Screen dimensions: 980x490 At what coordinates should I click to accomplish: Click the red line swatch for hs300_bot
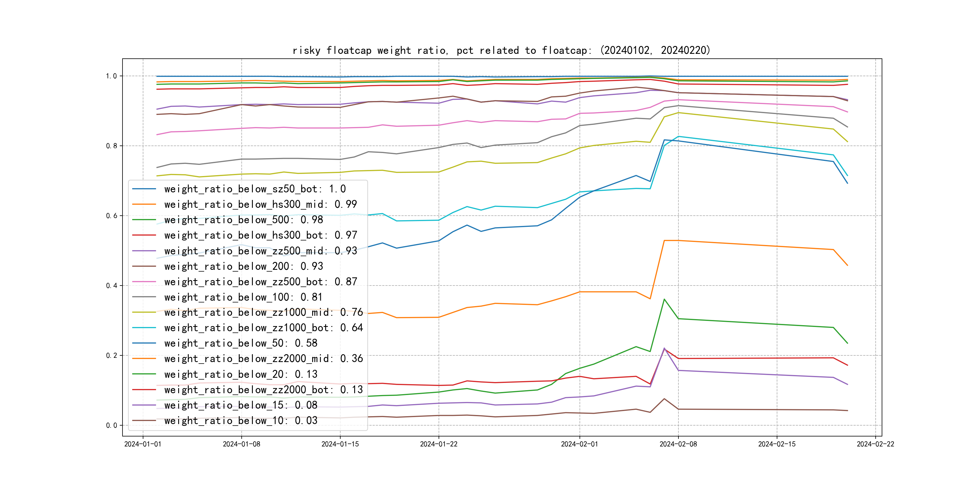click(144, 236)
